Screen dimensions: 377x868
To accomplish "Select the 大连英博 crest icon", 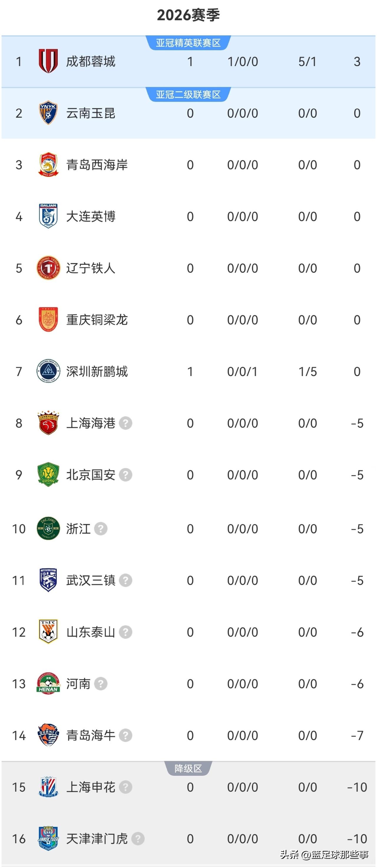I will [x=48, y=216].
